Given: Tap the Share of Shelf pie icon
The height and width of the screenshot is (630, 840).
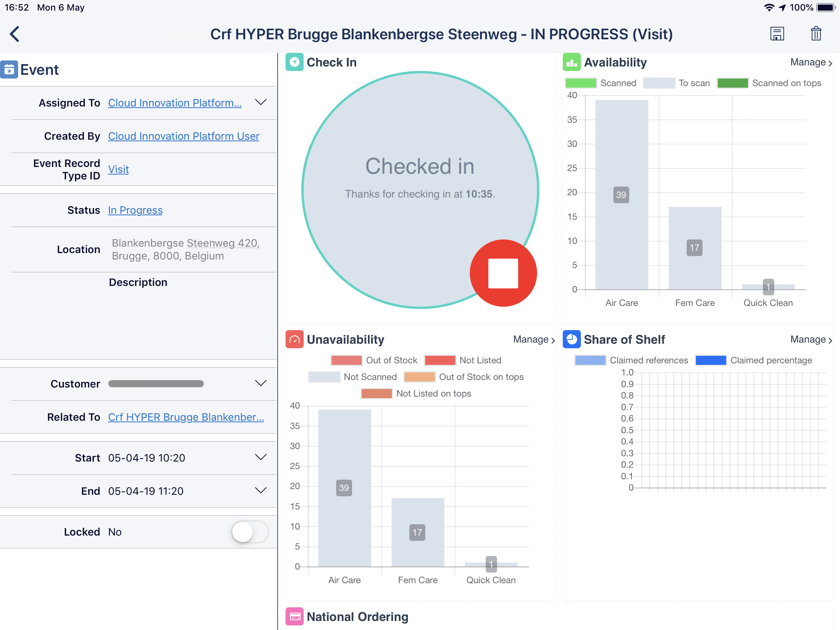Looking at the screenshot, I should pyautogui.click(x=571, y=339).
